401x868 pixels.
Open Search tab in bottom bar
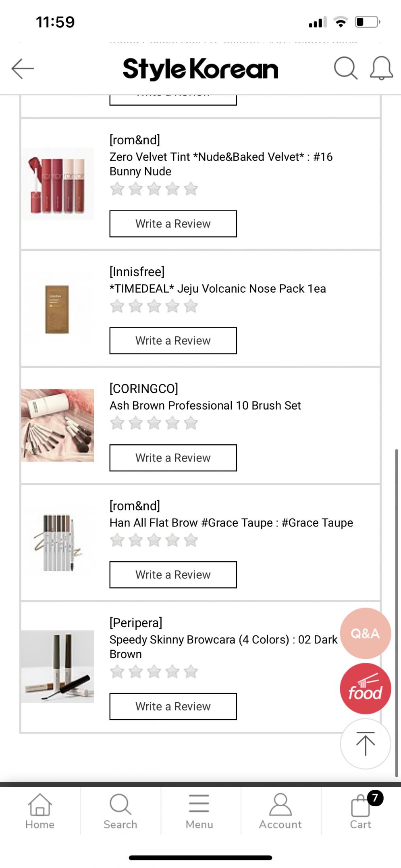click(120, 811)
